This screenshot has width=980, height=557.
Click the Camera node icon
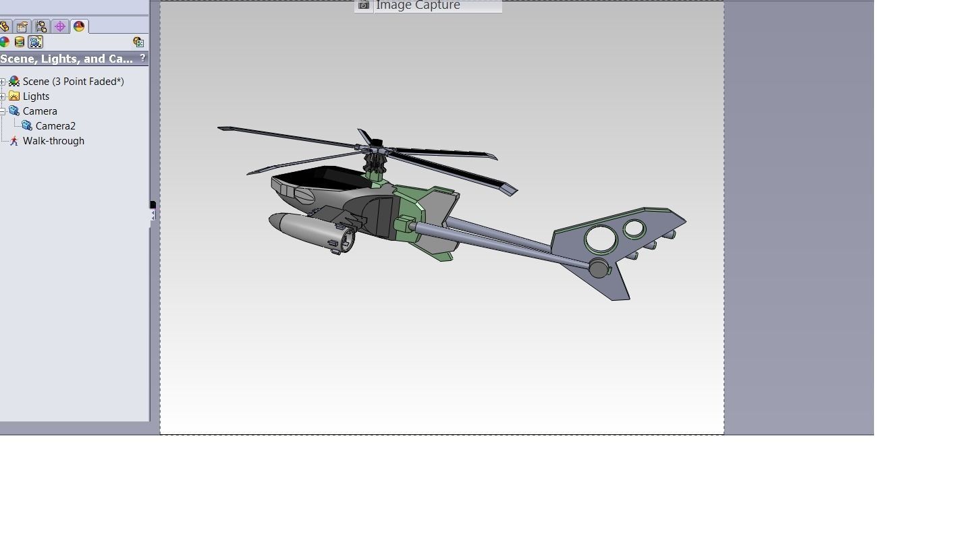pyautogui.click(x=14, y=111)
